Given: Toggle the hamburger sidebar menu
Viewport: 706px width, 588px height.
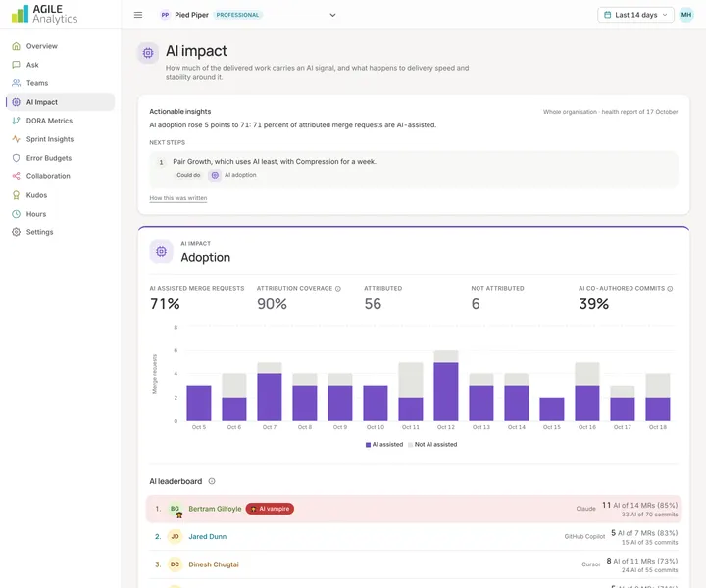Looking at the screenshot, I should click(138, 15).
